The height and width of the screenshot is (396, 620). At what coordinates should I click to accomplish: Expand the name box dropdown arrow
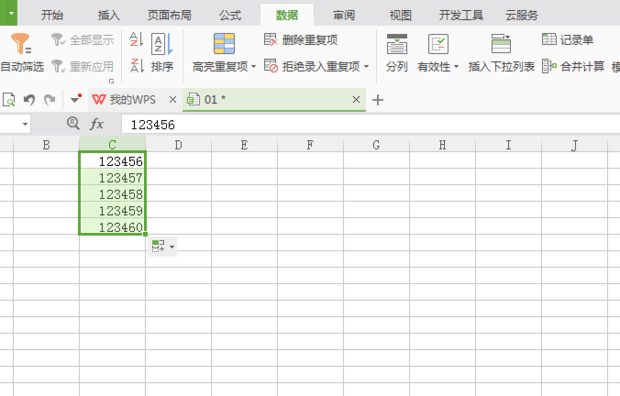tap(25, 124)
